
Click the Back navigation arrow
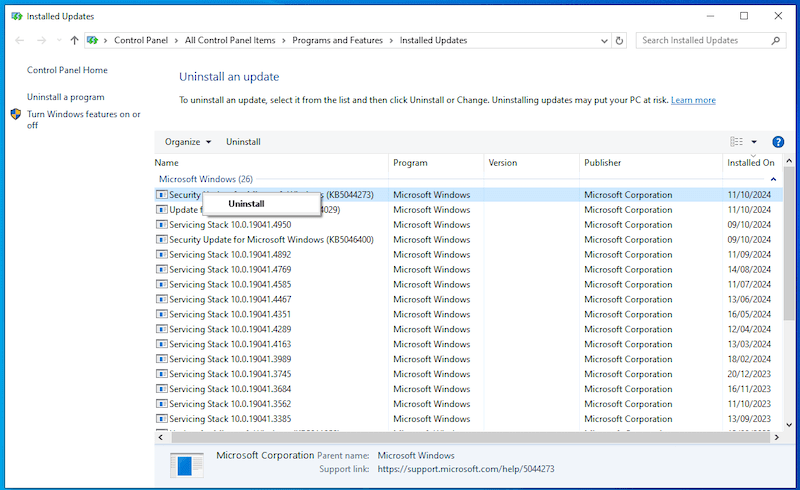tap(20, 40)
